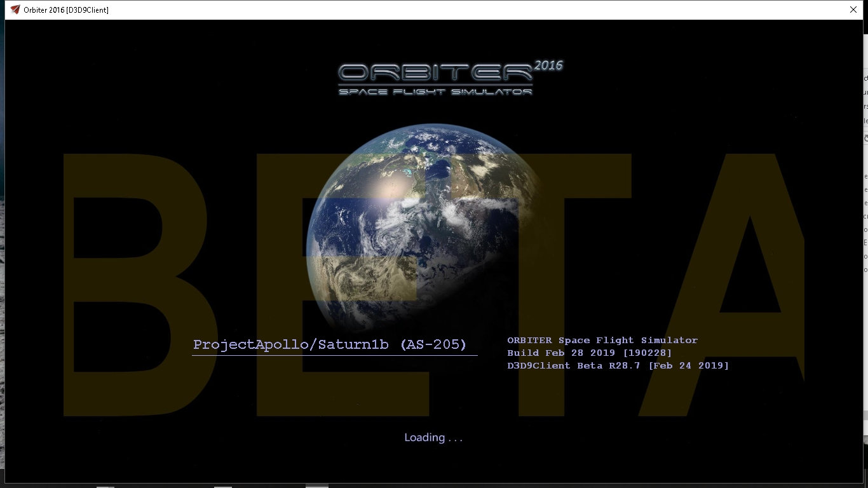
Task: Select the "ProjectApollo/Saturn1b (AS-205)" scenario name
Action: (330, 344)
